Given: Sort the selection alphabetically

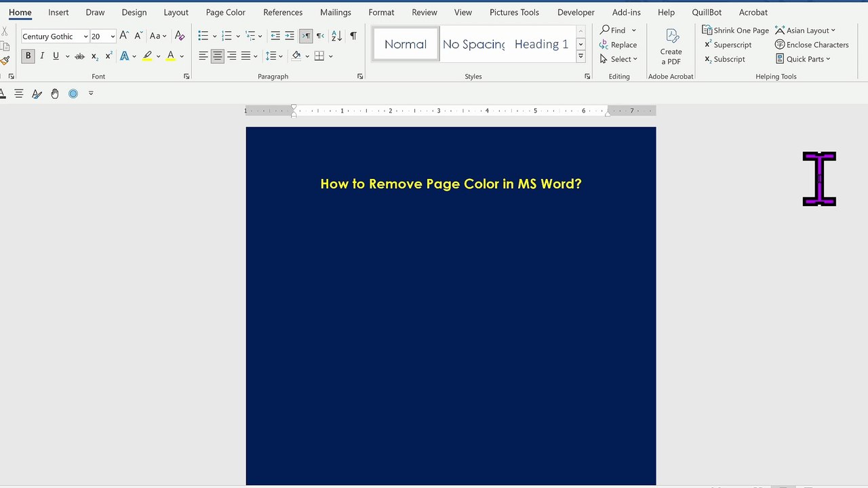Looking at the screenshot, I should [336, 36].
